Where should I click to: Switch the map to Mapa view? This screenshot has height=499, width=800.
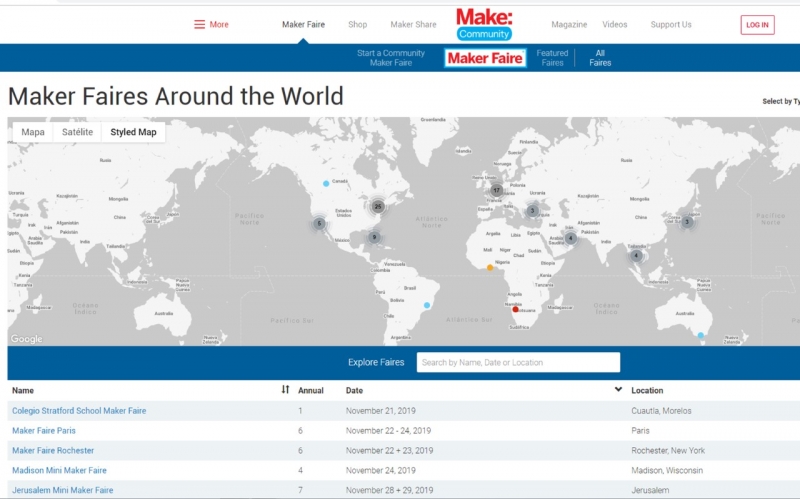[33, 132]
